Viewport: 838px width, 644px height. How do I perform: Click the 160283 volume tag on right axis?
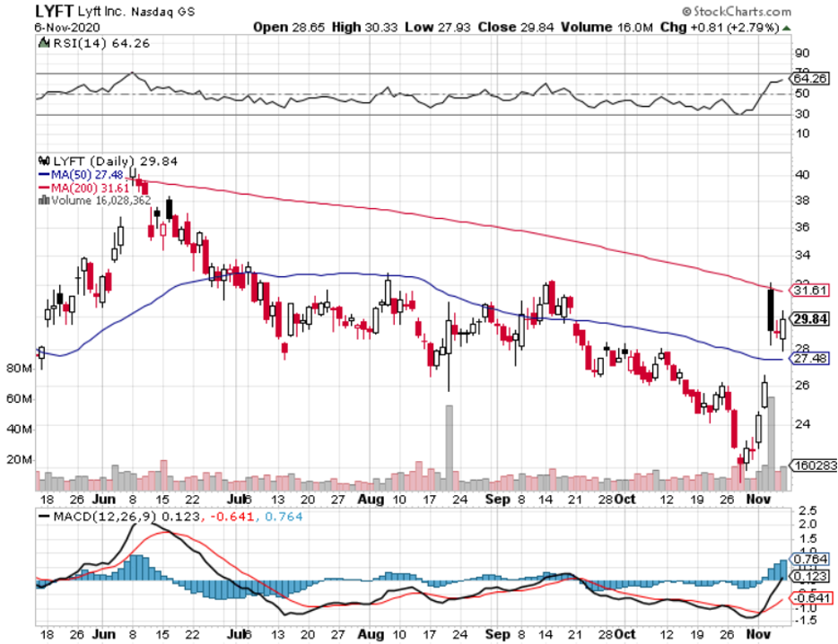(x=814, y=466)
